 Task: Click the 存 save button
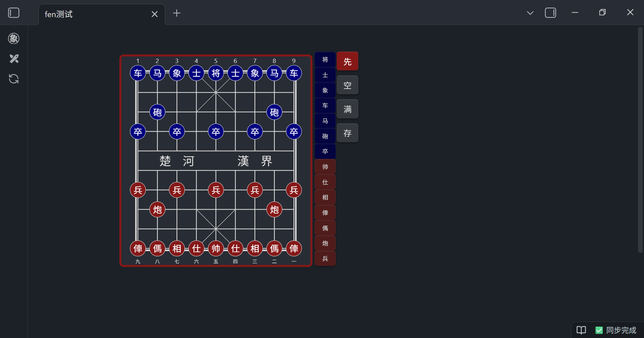tap(347, 133)
